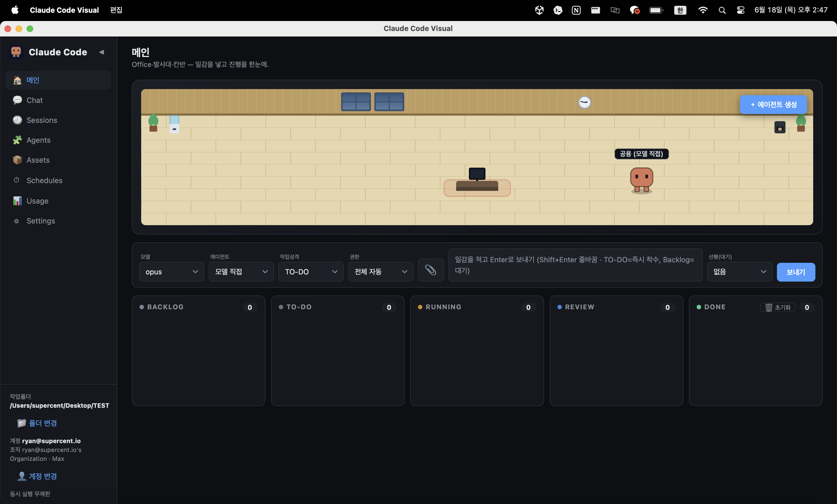
Task: Open the Notion menu bar icon
Action: point(576,10)
